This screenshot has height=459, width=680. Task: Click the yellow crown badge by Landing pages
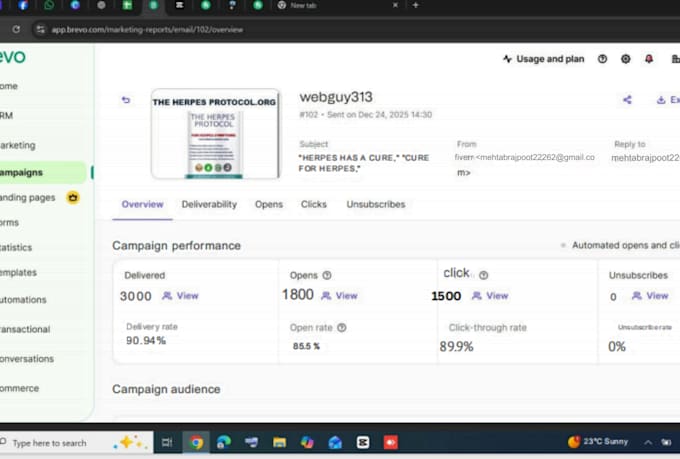pyautogui.click(x=73, y=197)
